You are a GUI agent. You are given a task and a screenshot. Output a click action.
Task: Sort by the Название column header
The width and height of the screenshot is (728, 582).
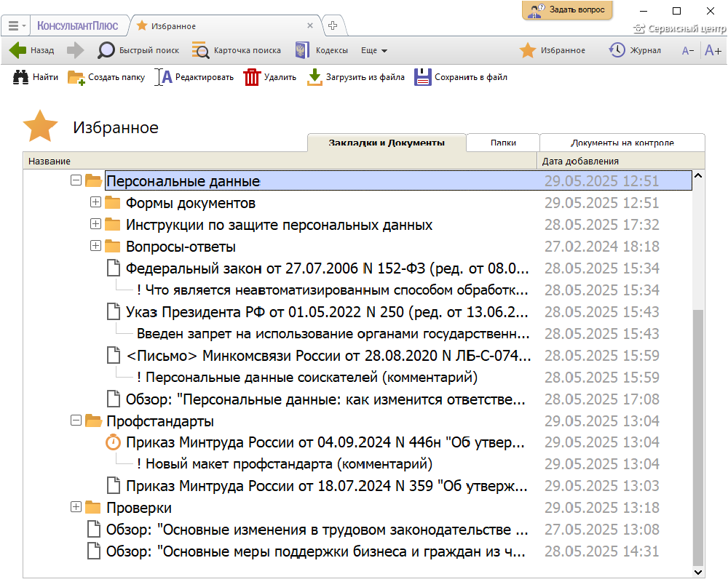click(x=280, y=161)
